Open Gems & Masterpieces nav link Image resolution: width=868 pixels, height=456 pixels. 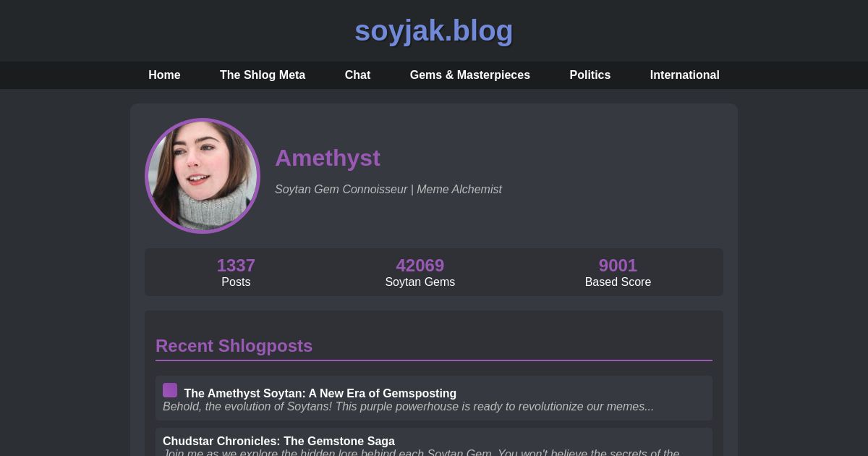(470, 75)
